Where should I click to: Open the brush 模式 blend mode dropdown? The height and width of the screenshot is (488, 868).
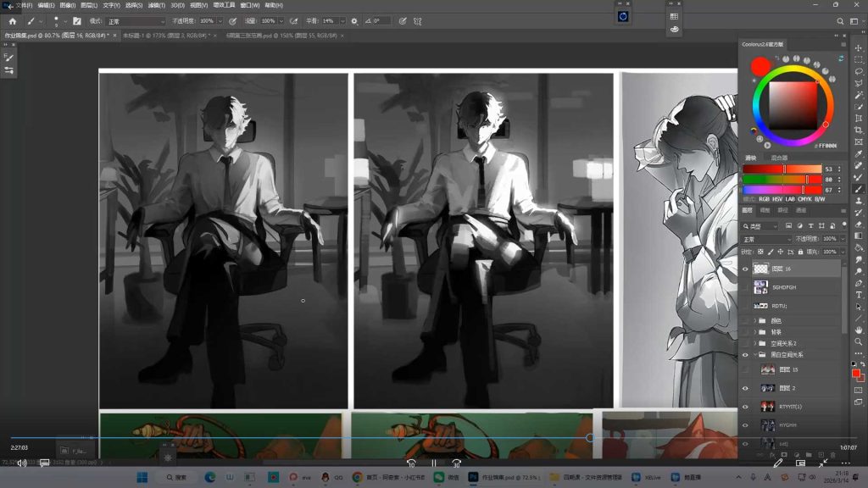(x=136, y=21)
